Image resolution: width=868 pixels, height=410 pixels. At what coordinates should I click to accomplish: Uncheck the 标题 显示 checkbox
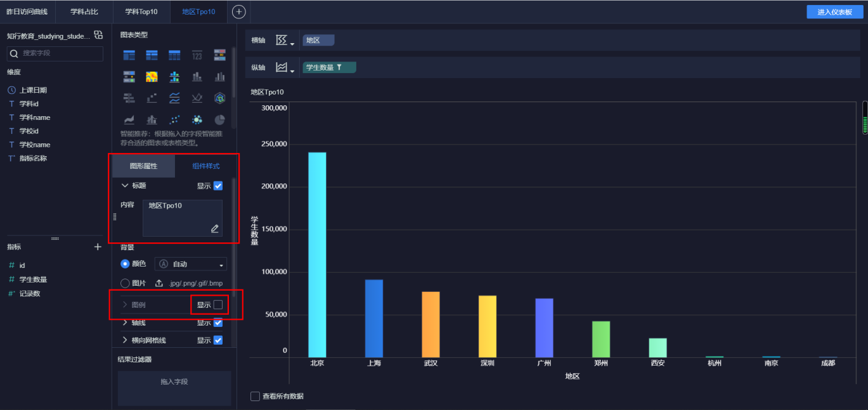coord(218,186)
